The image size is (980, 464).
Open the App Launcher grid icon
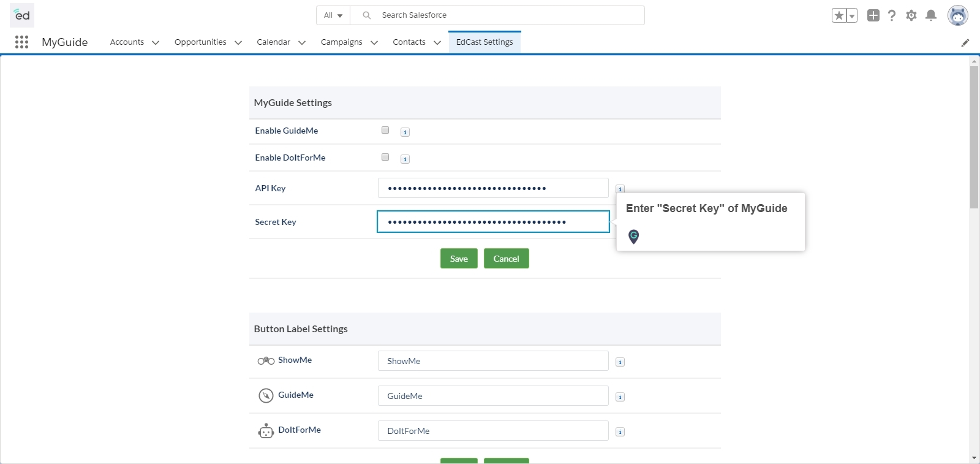pos(21,42)
